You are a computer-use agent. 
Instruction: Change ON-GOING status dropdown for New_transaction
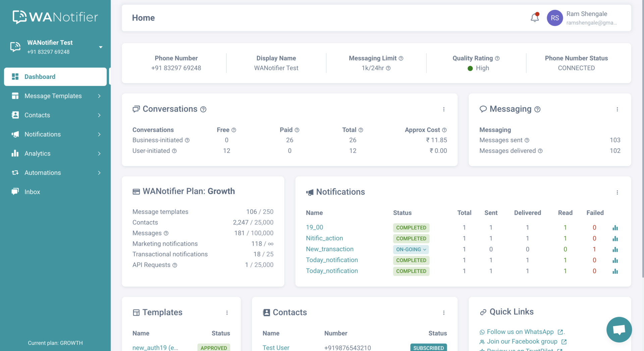[x=411, y=250]
